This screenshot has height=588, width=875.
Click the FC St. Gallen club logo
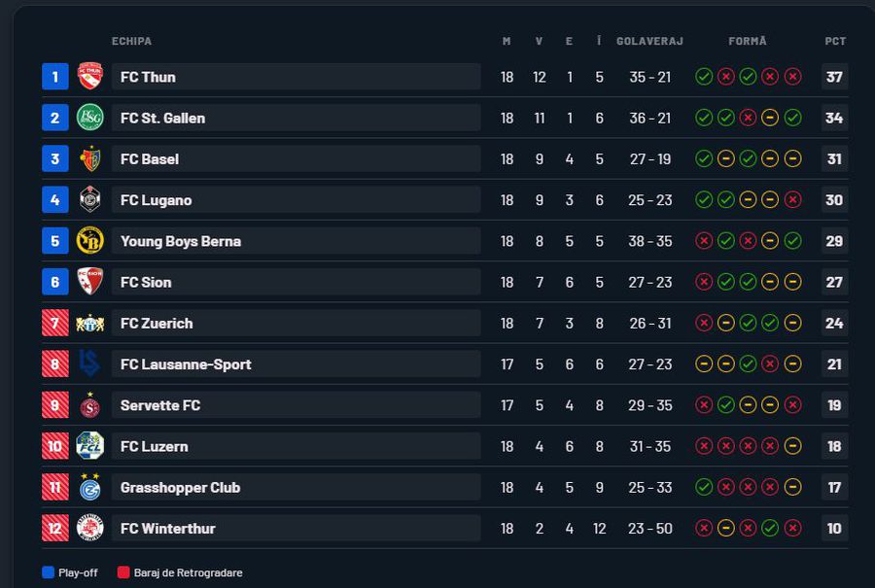[89, 118]
